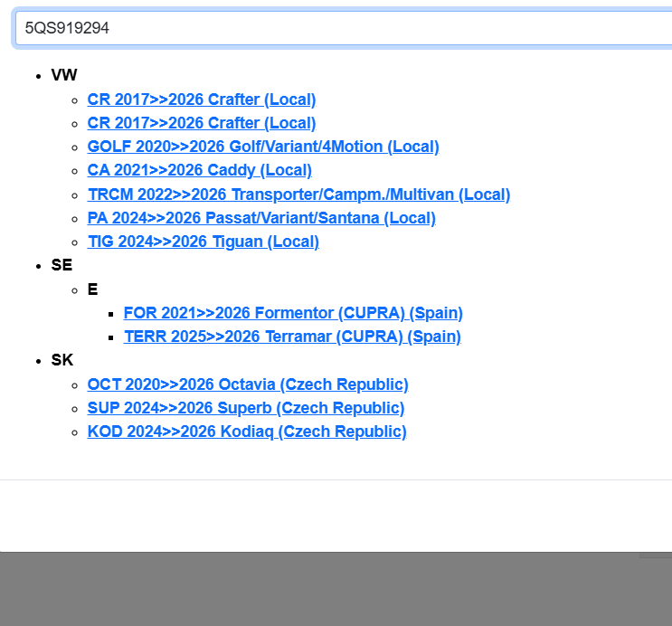
Task: Open OCT 2020>>2026 Octavia link
Action: click(x=247, y=384)
